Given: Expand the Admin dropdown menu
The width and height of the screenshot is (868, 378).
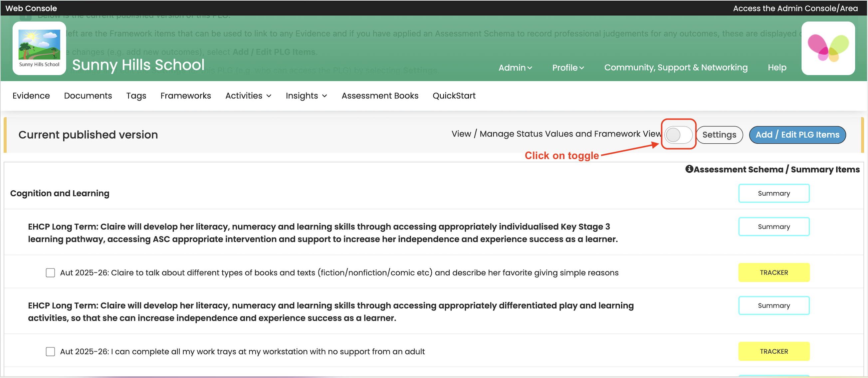Looking at the screenshot, I should click(x=515, y=67).
